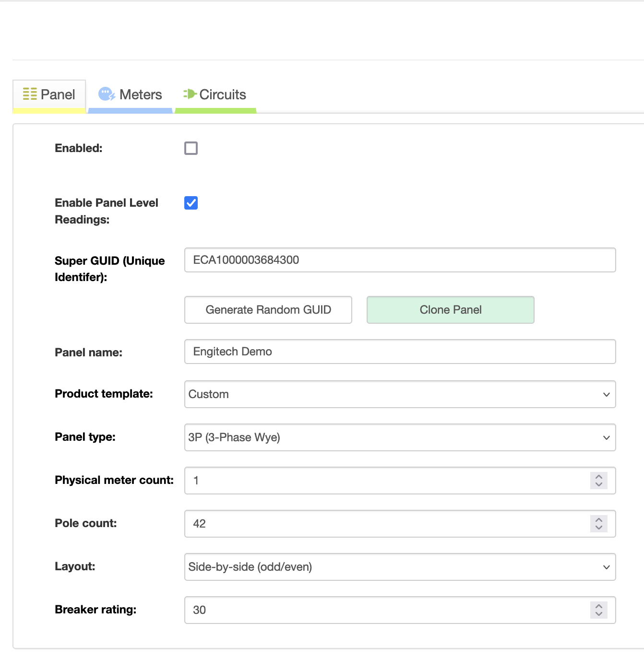644x658 pixels.
Task: Click into the Super GUID text field
Action: (400, 260)
